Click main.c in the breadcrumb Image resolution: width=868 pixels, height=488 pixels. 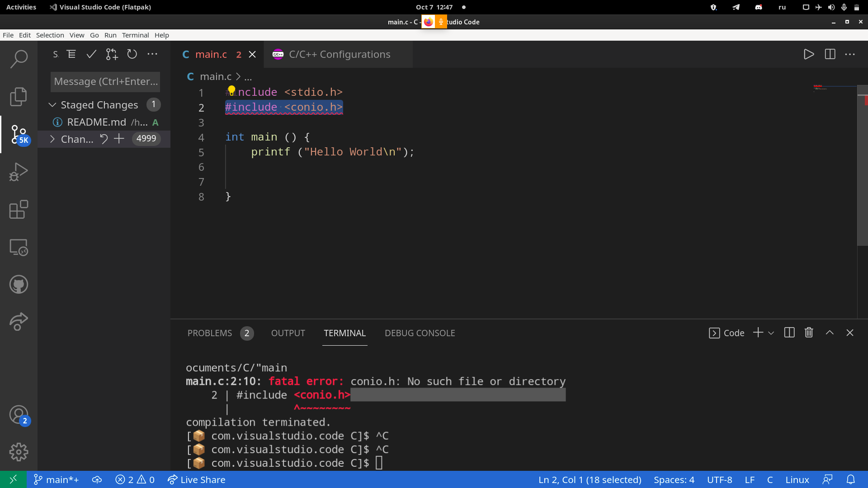(x=216, y=77)
